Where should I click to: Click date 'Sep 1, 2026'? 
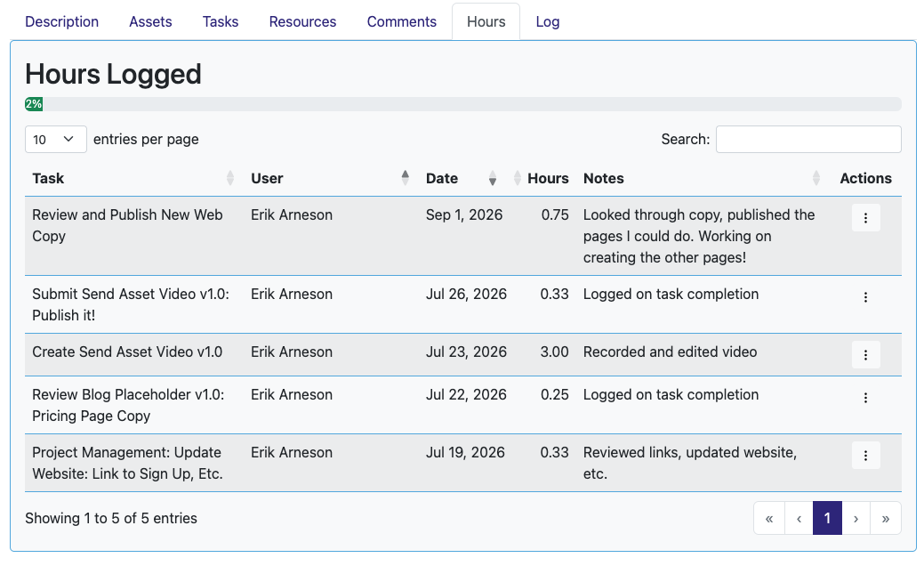tap(464, 214)
